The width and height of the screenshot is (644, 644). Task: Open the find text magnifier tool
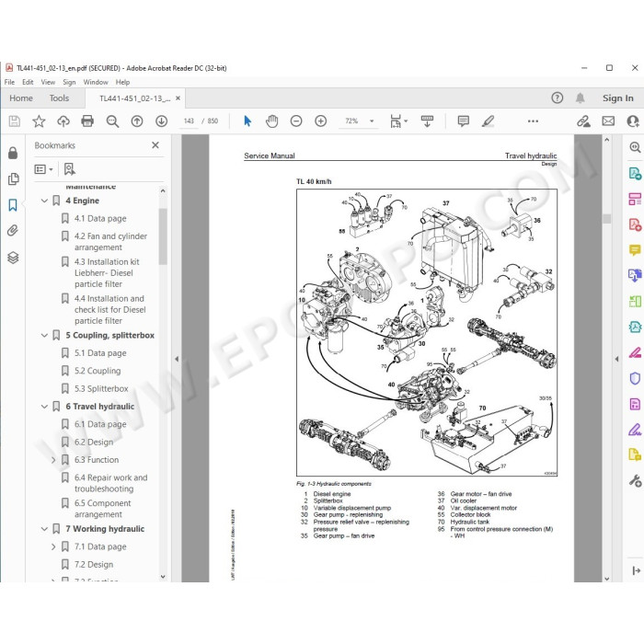(112, 121)
